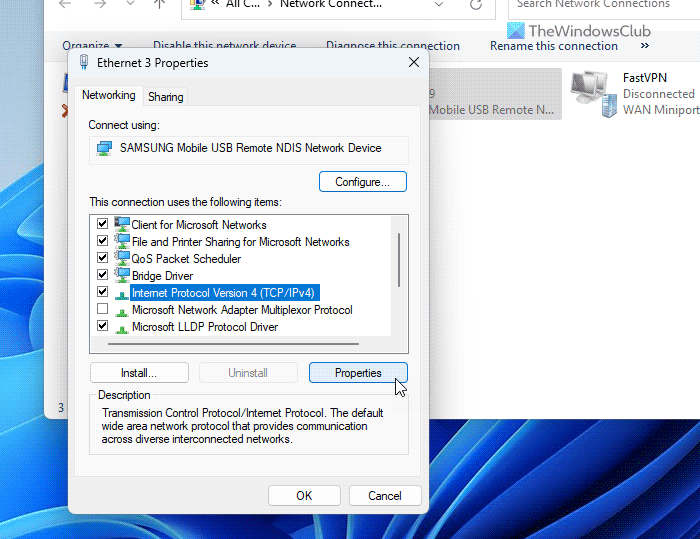Toggle Internet Protocol Version 4 checkbox
This screenshot has width=700, height=539.
103,291
